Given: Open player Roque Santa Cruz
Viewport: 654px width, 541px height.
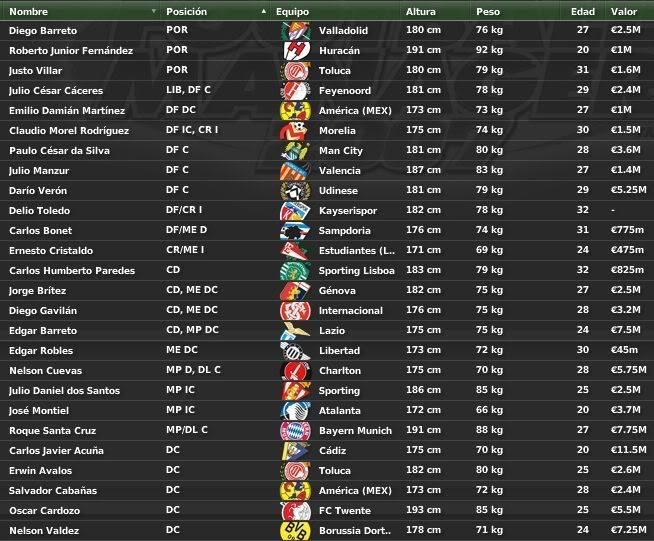Looking at the screenshot, I should click(x=53, y=430).
